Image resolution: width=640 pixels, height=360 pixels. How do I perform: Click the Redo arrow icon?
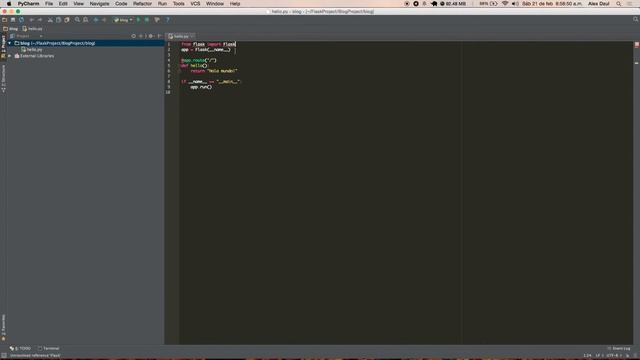tap(40, 20)
